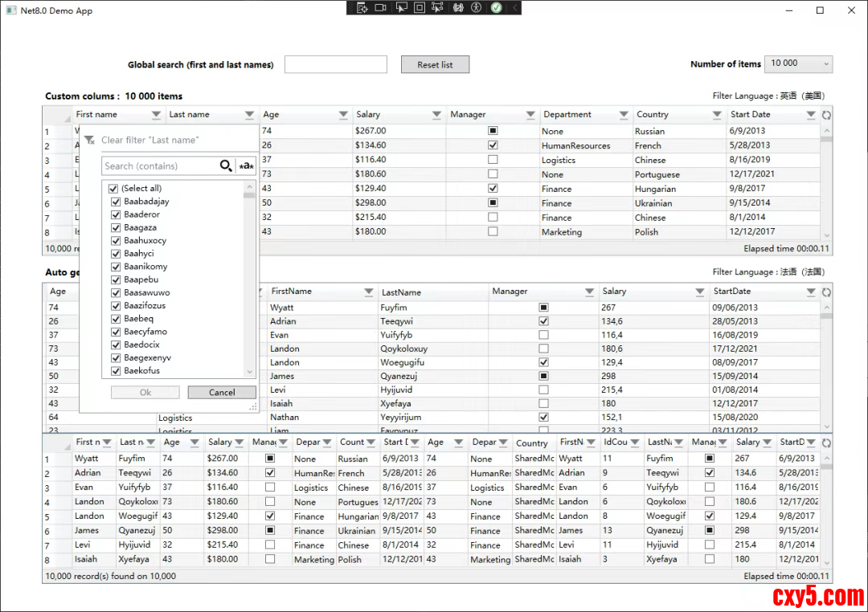The image size is (868, 612).
Task: Uncheck the Baahuxocy checkbox
Action: 116,241
